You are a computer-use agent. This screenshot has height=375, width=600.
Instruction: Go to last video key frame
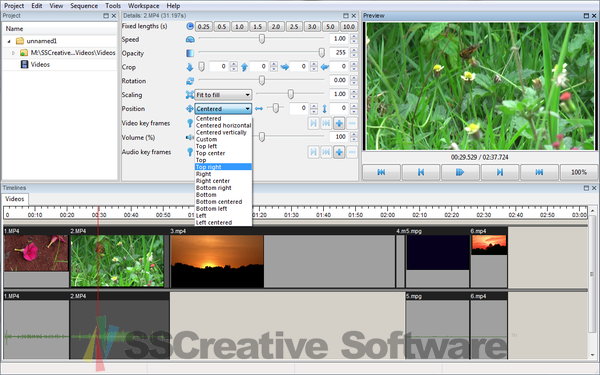pyautogui.click(x=326, y=123)
